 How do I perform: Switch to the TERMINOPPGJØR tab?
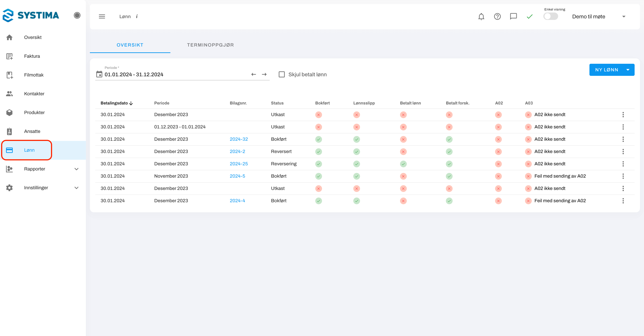(210, 45)
